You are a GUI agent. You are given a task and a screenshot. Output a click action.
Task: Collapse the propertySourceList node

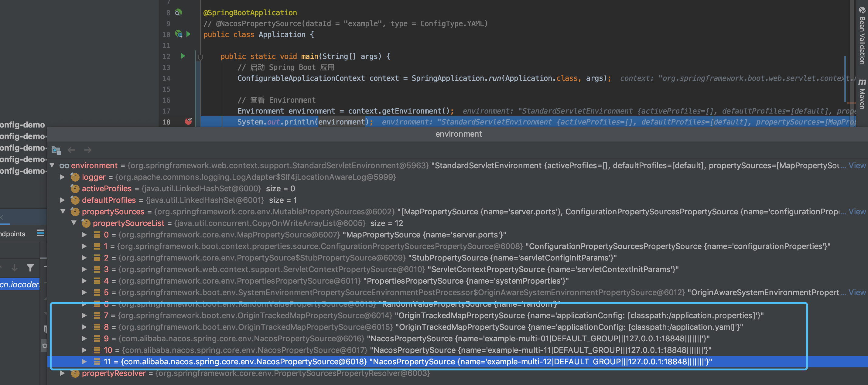pyautogui.click(x=74, y=223)
